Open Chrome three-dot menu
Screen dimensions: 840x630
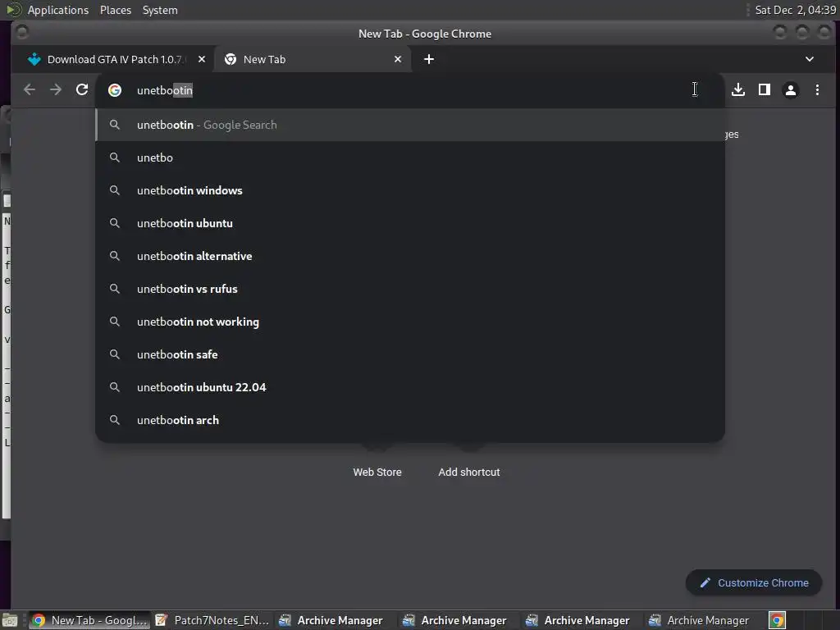click(x=817, y=89)
